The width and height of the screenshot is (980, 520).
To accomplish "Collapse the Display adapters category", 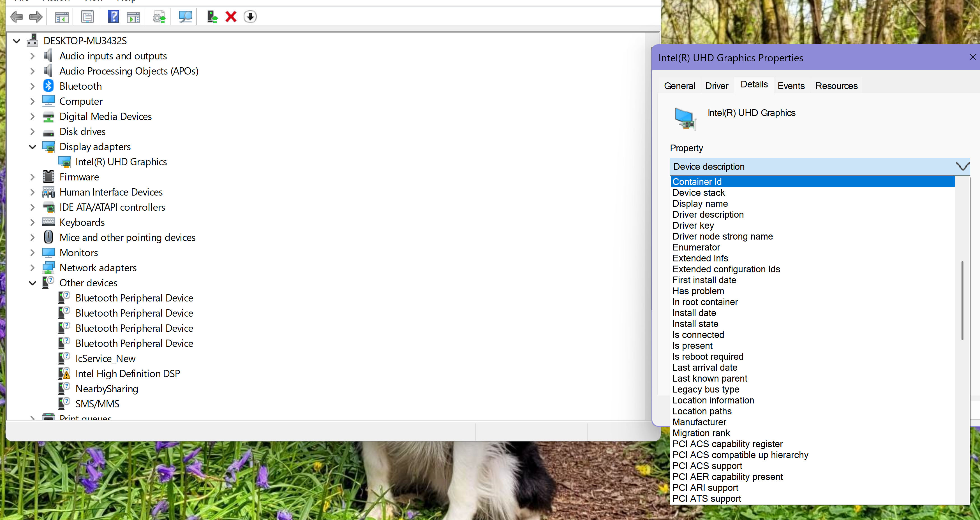I will [33, 147].
